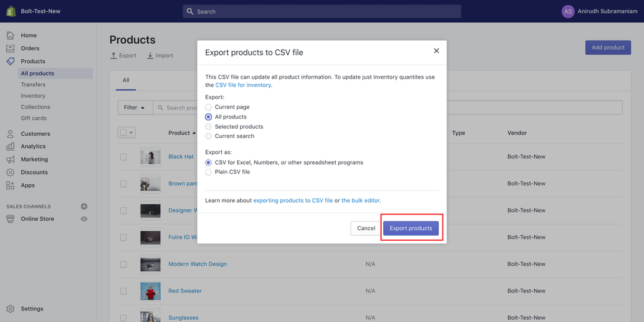Select the Selected products radio option

tap(209, 126)
